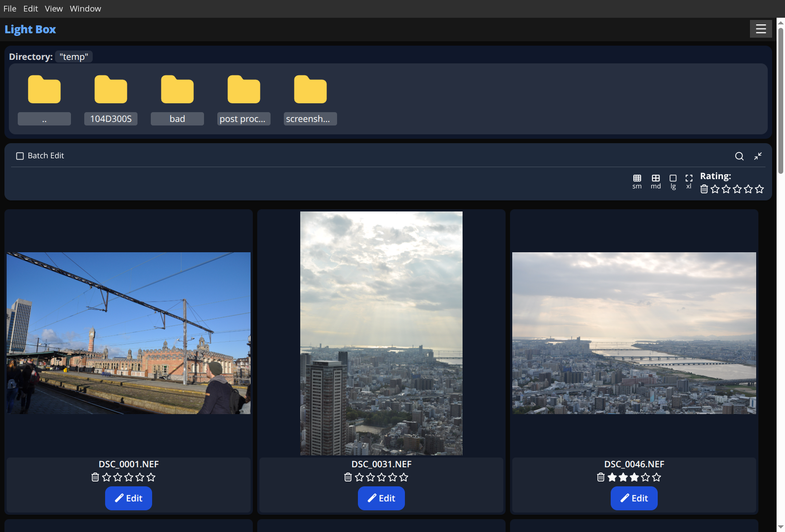Select the sm grid size icon
The image size is (785, 532).
point(637,182)
